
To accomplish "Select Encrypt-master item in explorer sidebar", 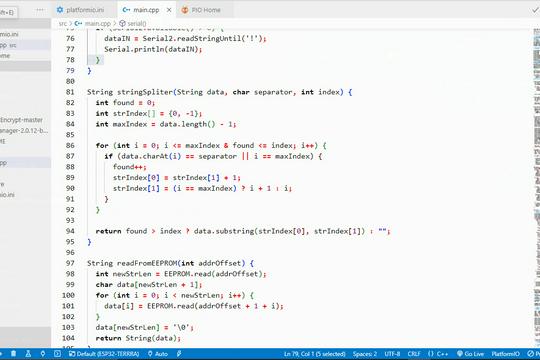I will pyautogui.click(x=21, y=120).
